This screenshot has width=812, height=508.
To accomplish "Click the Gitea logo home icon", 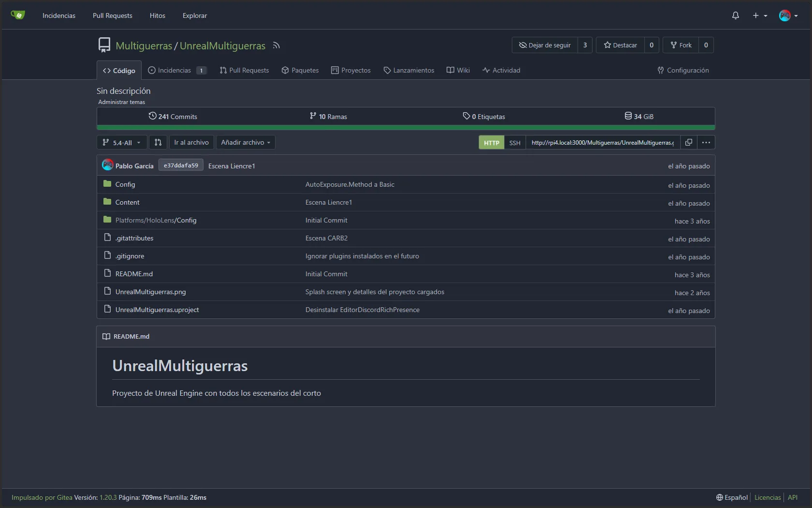I will click(x=18, y=15).
